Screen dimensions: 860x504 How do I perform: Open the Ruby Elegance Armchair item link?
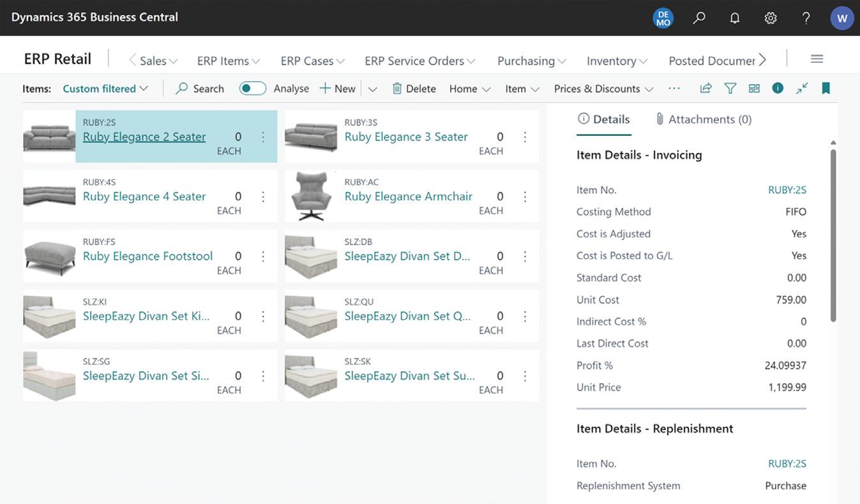tap(409, 196)
